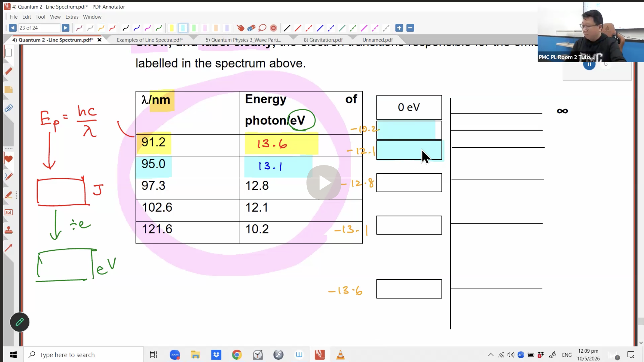Choose the lavender highlighter
The image size is (644, 362).
click(227, 28)
